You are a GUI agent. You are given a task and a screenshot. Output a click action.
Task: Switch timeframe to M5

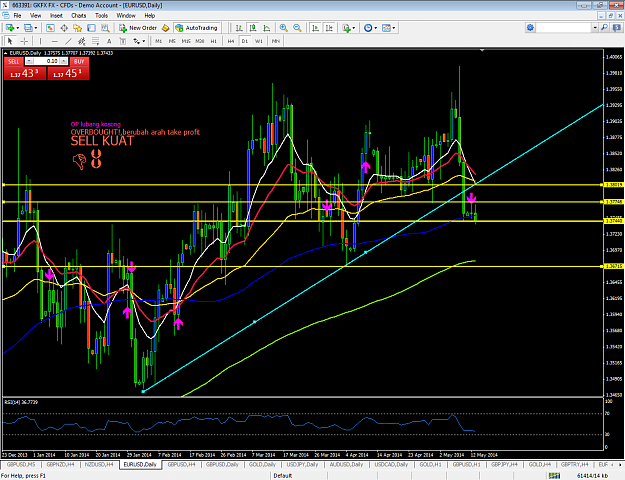coord(172,41)
